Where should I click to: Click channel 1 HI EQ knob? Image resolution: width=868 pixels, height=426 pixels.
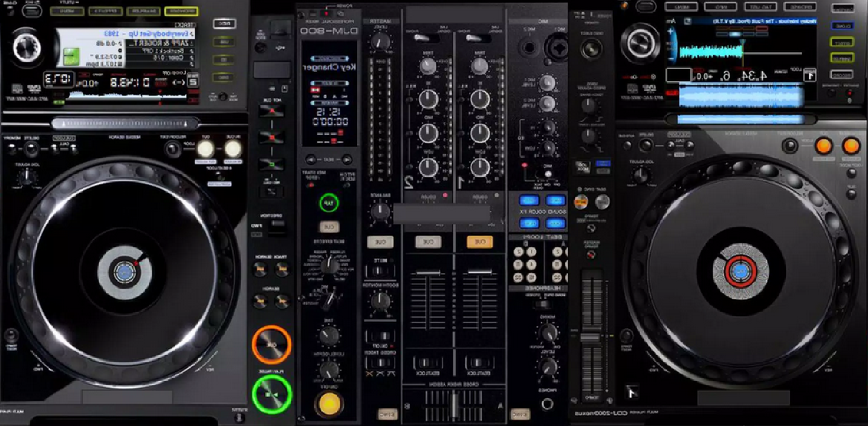480,98
